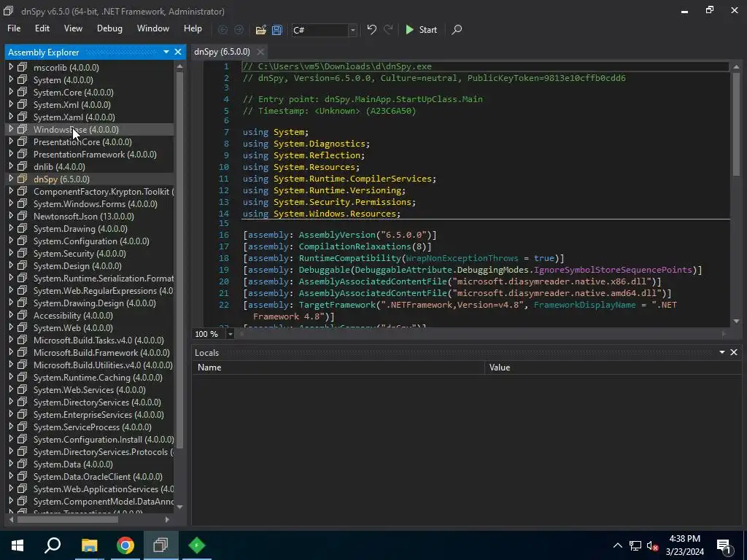Click the Assembly Explorer vertical scrollbar
Image resolution: width=747 pixels, height=560 pixels.
[x=179, y=260]
